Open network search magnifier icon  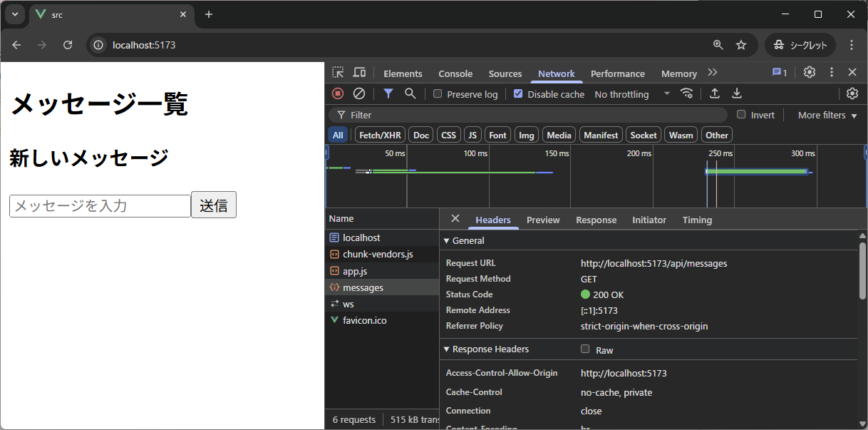(410, 93)
